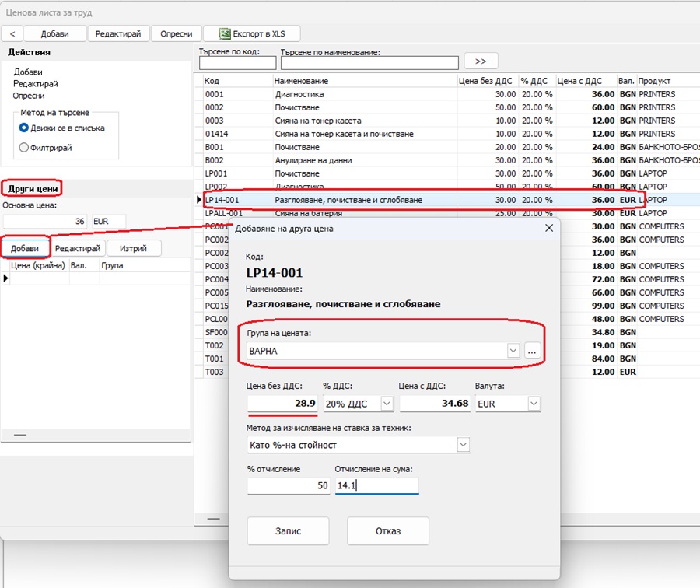Click Редактирай in the Действия panel
The width and height of the screenshot is (700, 588).
click(36, 84)
